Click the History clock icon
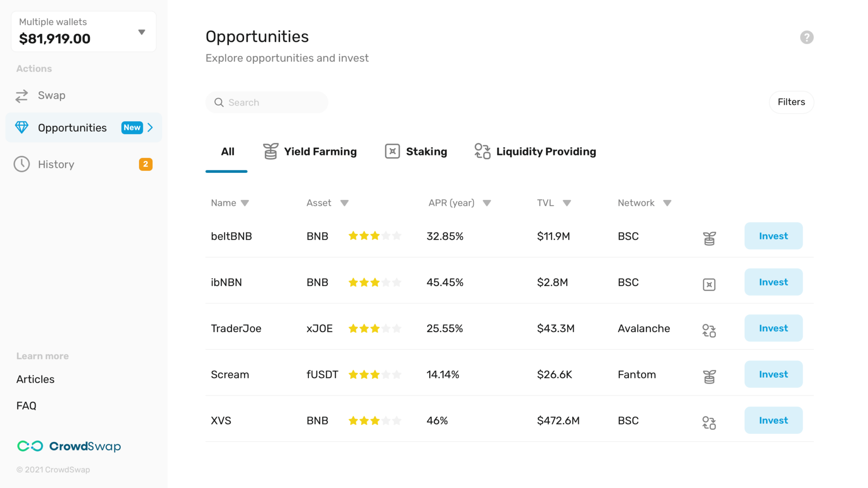868x488 pixels. point(22,164)
